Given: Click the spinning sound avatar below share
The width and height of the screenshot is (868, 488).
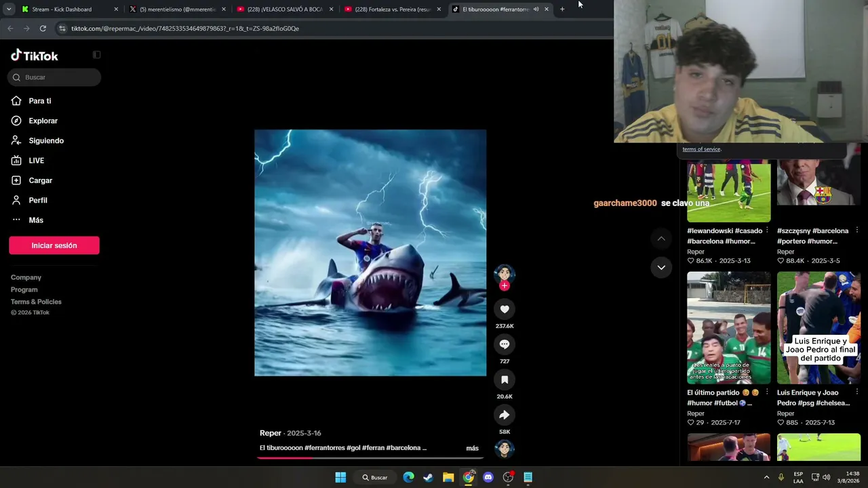Looking at the screenshot, I should (x=504, y=448).
